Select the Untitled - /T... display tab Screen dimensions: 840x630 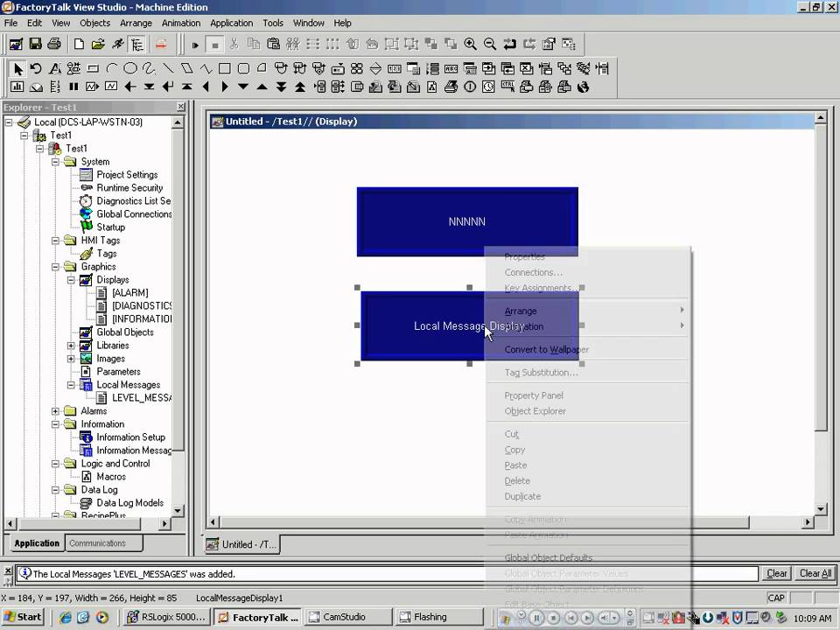(242, 544)
